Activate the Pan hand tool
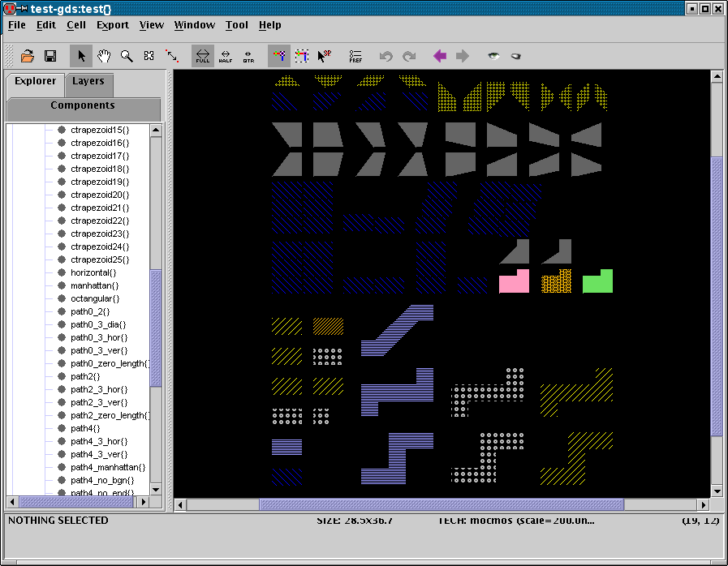The image size is (728, 566). [x=104, y=56]
